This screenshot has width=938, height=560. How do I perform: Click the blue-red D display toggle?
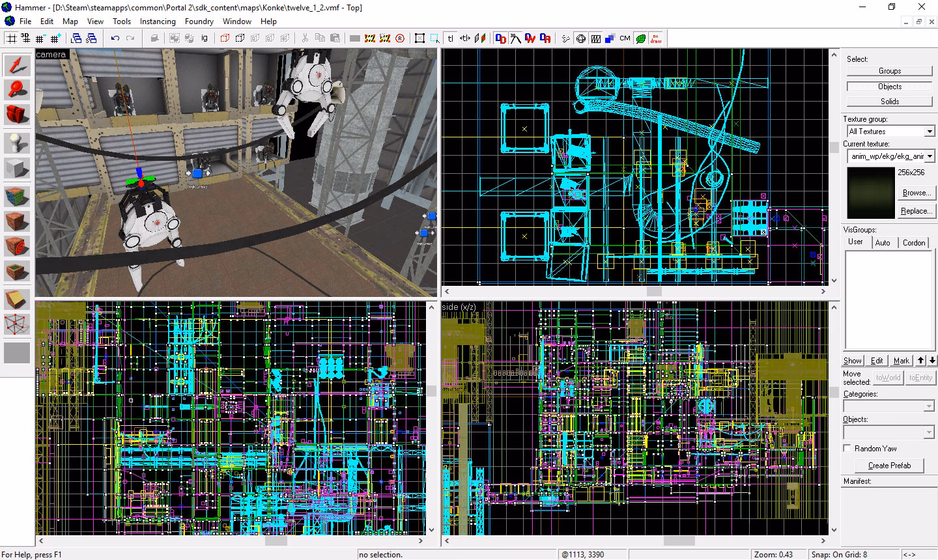501,38
